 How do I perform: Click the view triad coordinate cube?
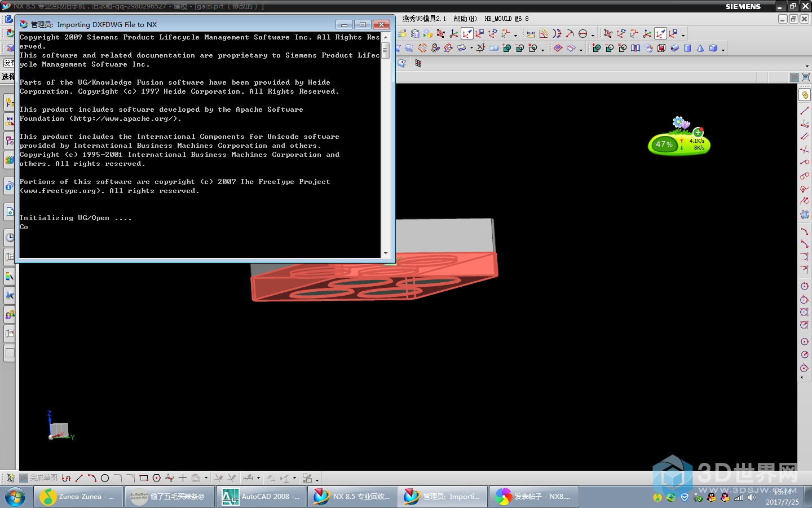[x=59, y=431]
